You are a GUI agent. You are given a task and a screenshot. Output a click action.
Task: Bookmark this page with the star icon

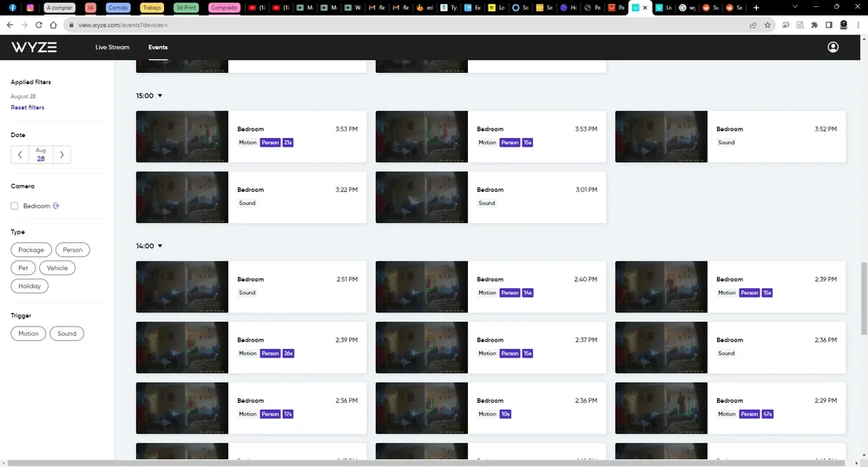pos(767,25)
